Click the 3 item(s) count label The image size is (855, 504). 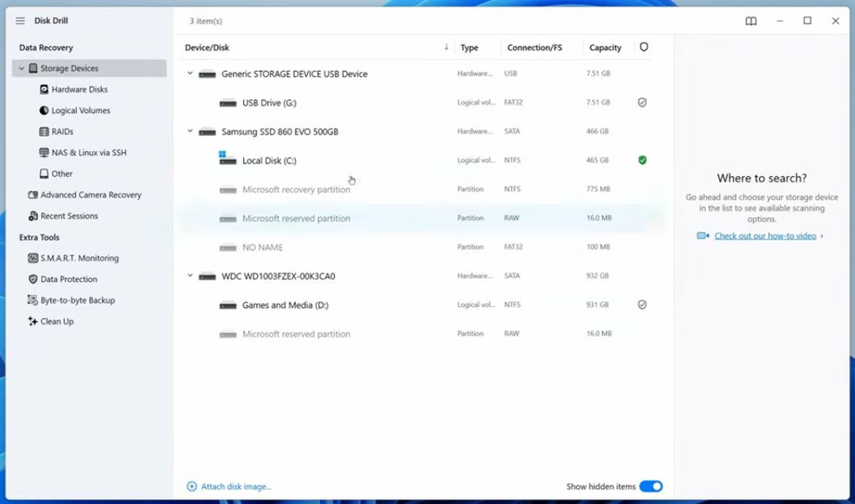click(205, 21)
